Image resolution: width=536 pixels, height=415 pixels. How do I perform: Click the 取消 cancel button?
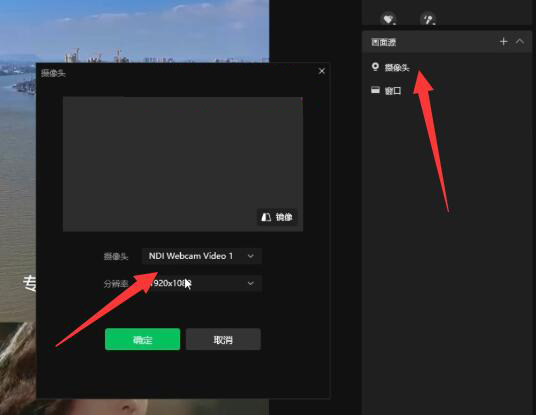(x=223, y=339)
